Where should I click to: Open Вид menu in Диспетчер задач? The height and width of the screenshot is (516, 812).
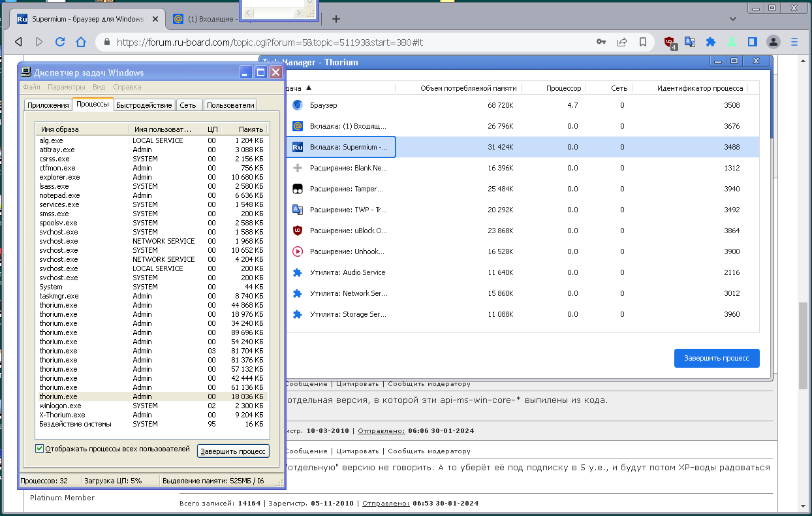[99, 87]
